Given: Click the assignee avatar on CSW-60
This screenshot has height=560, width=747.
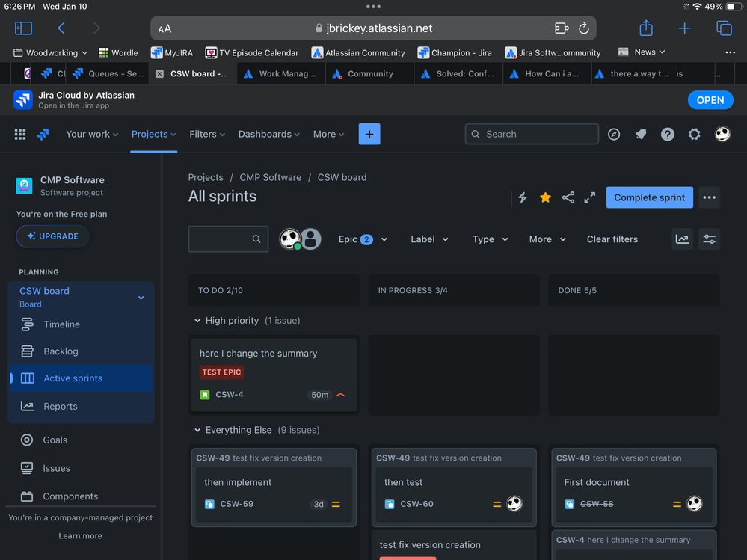Looking at the screenshot, I should (514, 503).
